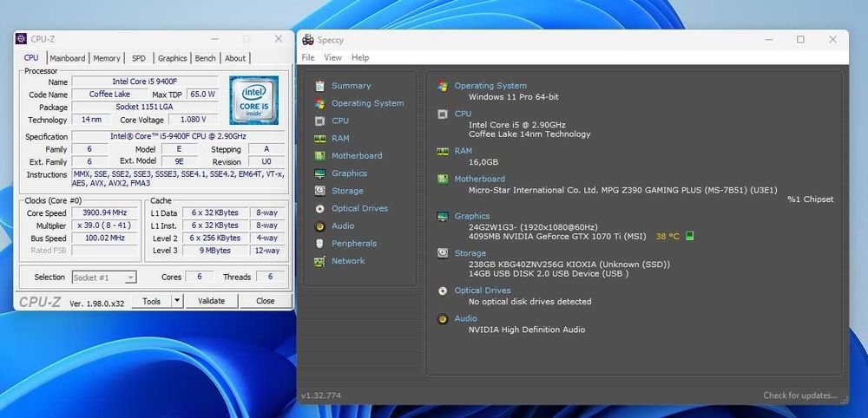Switch to the About tab in CPU-Z
This screenshot has height=418, width=868.
234,58
